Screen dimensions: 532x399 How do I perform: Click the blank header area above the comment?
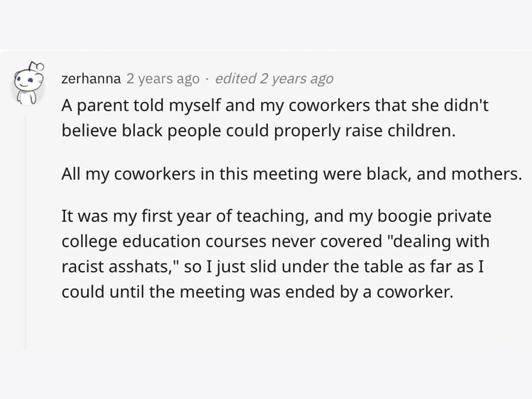(266, 24)
